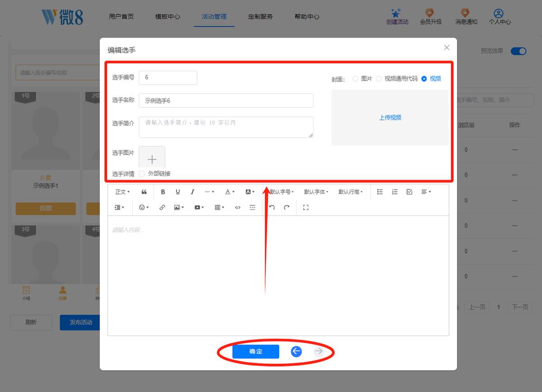Image resolution: width=542 pixels, height=392 pixels.
Task: Click the 上传视频 upload link
Action: 390,117
